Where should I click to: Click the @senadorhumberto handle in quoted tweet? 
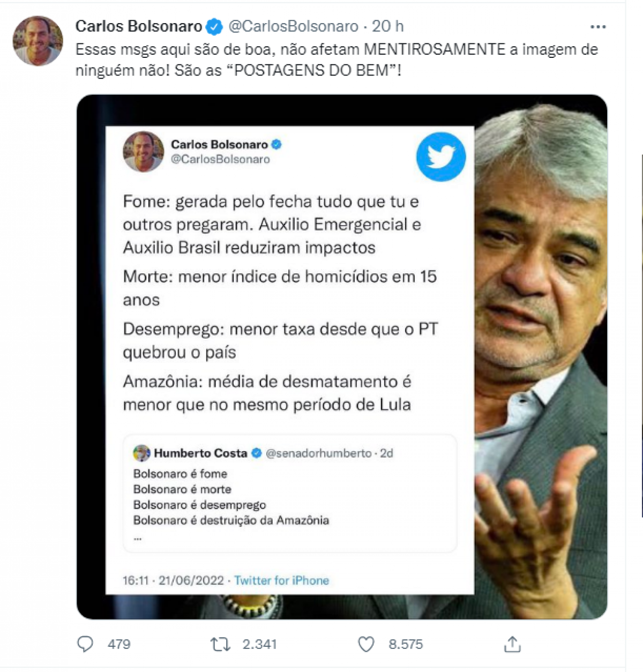(x=319, y=453)
